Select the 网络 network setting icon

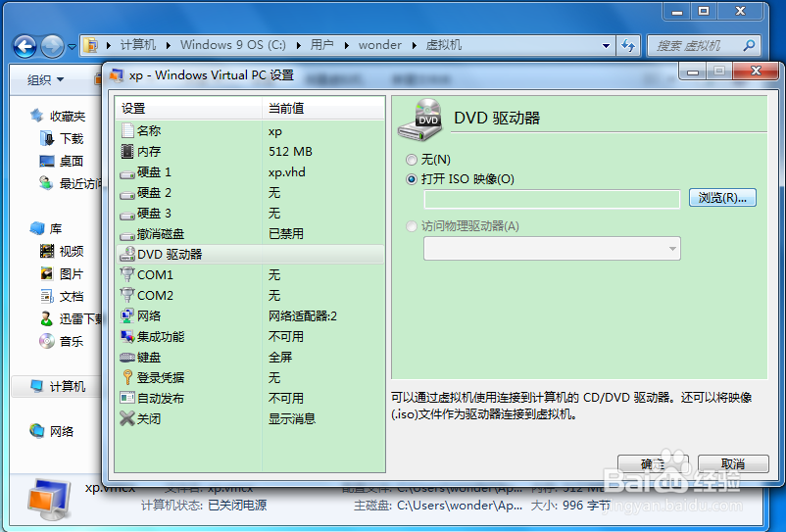[x=127, y=315]
